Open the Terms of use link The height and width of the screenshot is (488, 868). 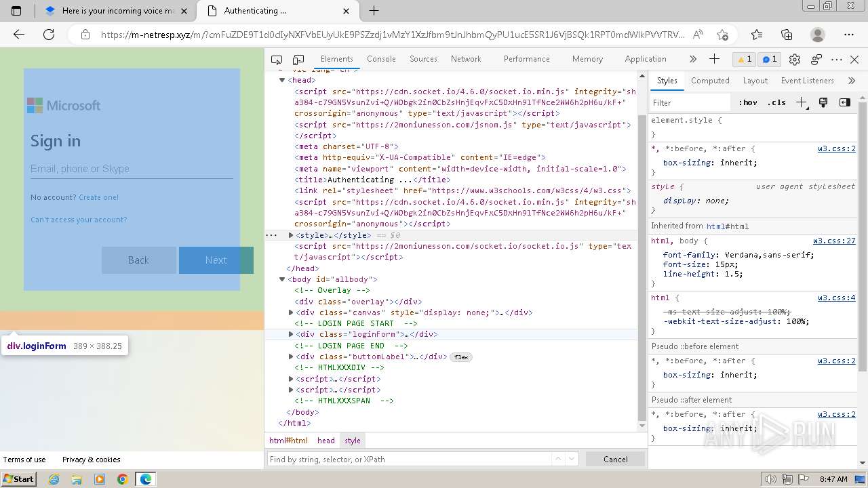[24, 460]
